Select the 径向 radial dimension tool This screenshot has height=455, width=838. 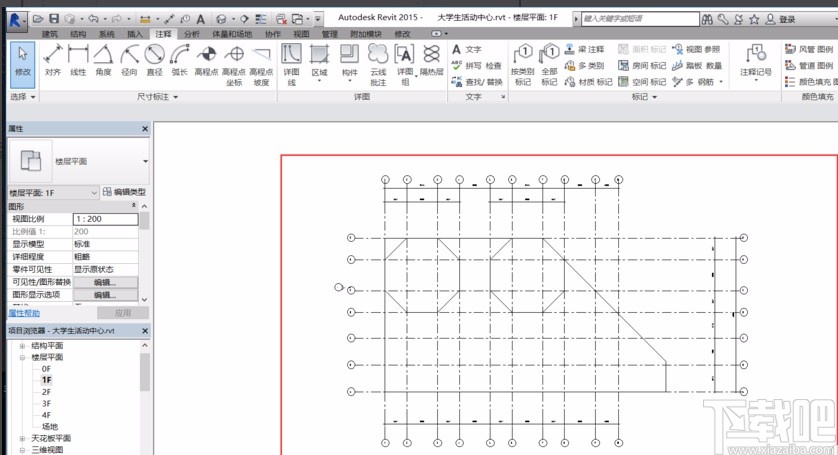point(129,60)
